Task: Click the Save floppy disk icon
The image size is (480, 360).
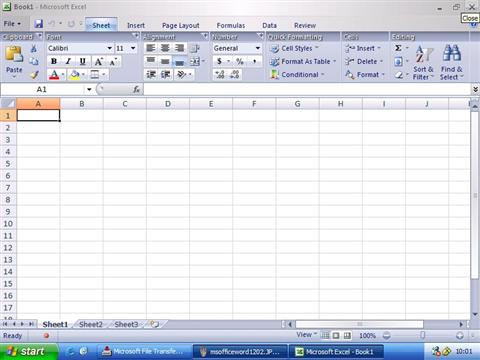Action: coord(39,24)
